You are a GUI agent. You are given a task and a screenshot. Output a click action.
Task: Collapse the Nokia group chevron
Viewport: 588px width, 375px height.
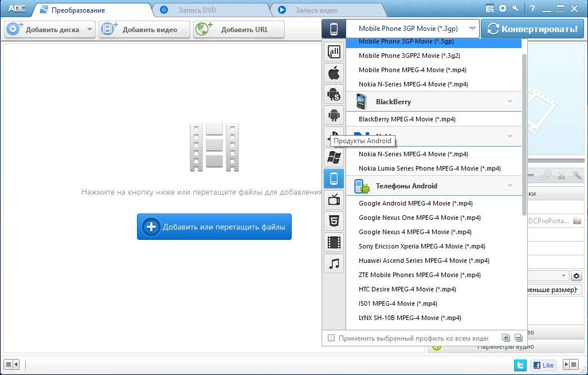click(510, 136)
